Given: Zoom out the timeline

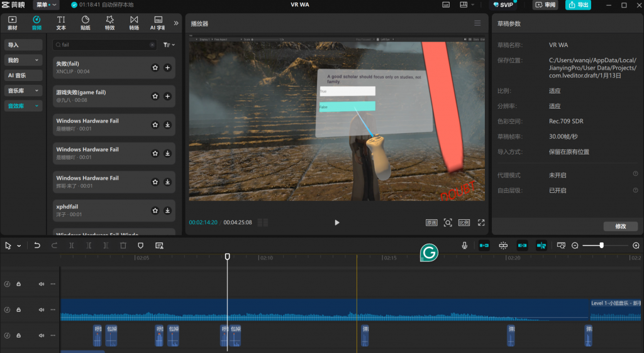Looking at the screenshot, I should 575,245.
